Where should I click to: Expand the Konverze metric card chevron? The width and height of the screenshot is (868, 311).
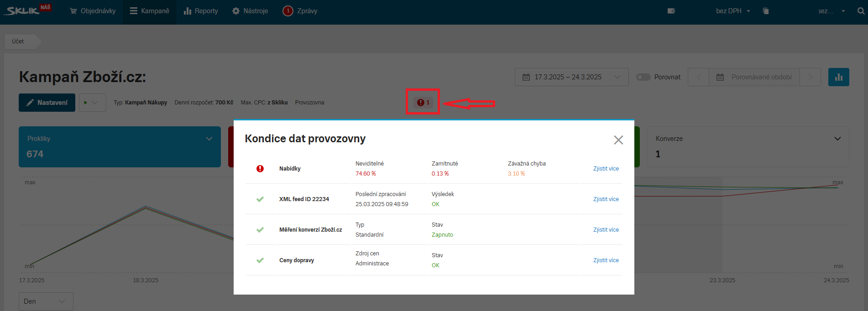tap(837, 139)
